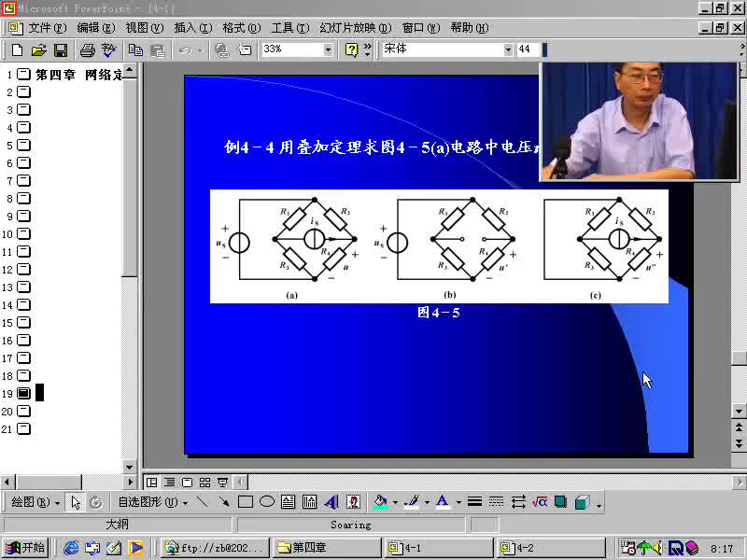The image size is (747, 560).
Task: Click the Copy icon in toolbar
Action: click(x=135, y=49)
